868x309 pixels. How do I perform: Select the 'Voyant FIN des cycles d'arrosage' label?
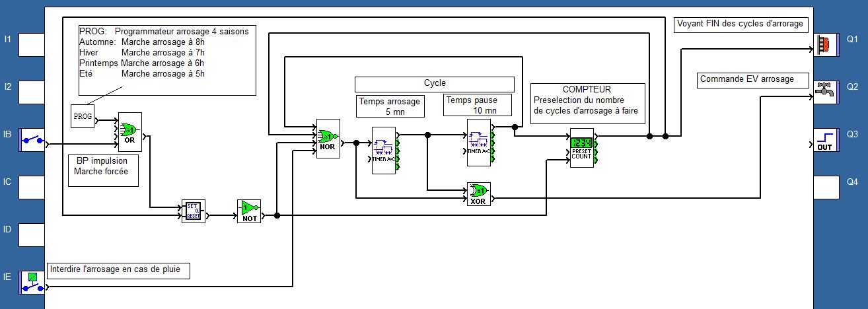742,24
